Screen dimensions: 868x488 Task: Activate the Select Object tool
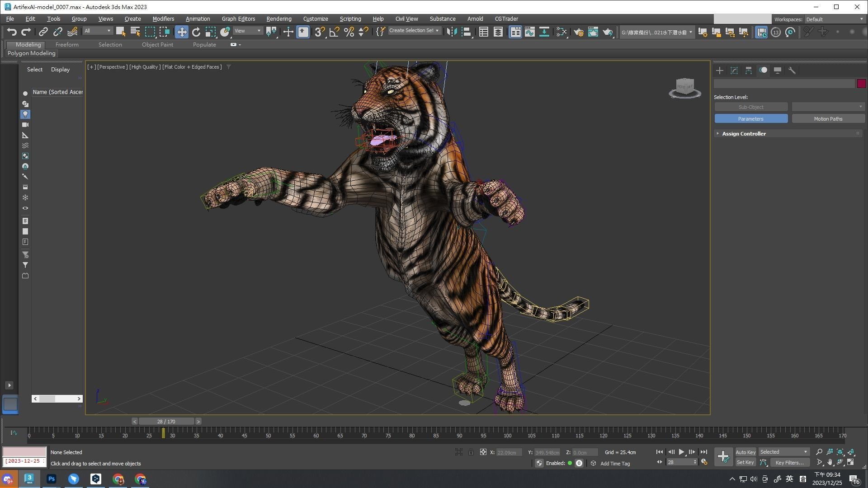point(121,32)
